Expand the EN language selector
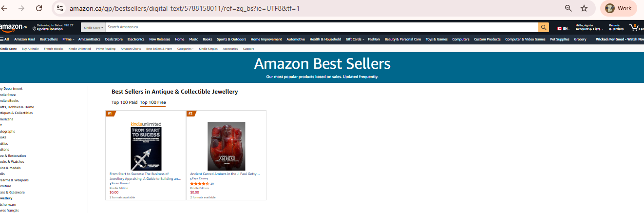Screen dimensions: 644x213 tap(564, 28)
